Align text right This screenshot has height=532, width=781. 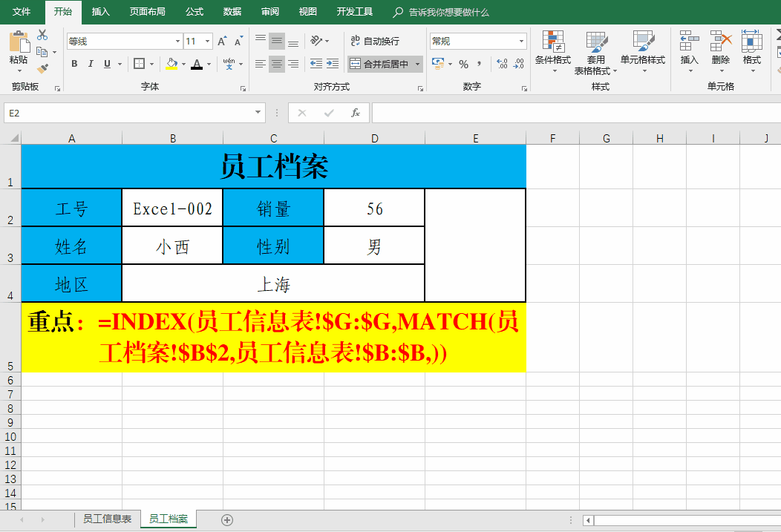[293, 64]
